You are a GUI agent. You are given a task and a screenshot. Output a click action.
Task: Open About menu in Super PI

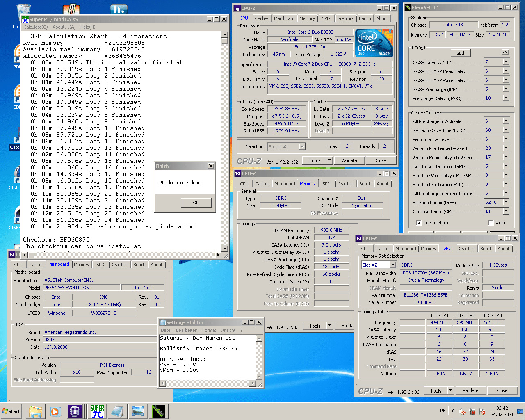[64, 27]
